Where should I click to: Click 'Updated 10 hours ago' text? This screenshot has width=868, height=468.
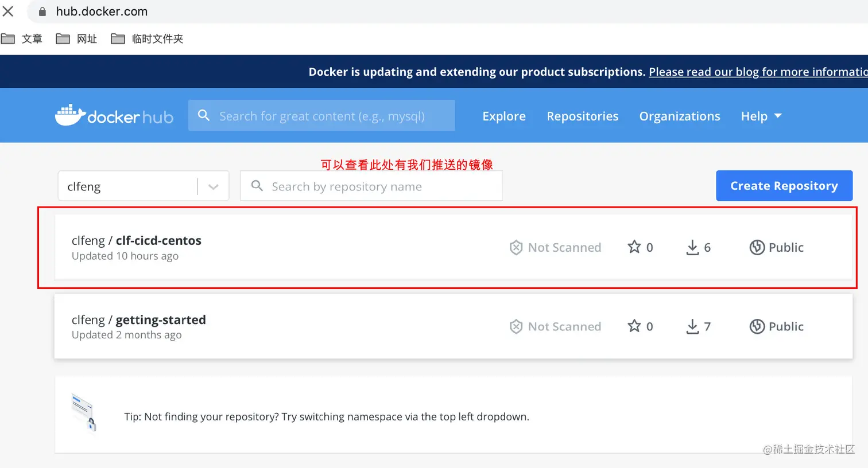(125, 256)
